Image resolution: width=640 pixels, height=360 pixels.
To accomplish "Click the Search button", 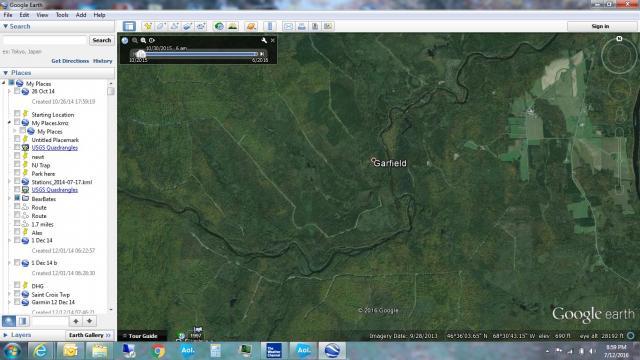I will (x=102, y=40).
